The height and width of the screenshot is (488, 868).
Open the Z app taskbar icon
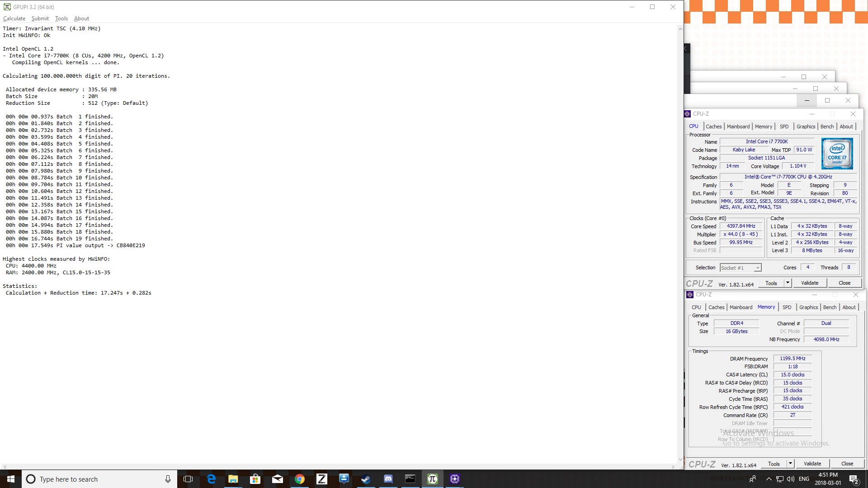tap(321, 479)
